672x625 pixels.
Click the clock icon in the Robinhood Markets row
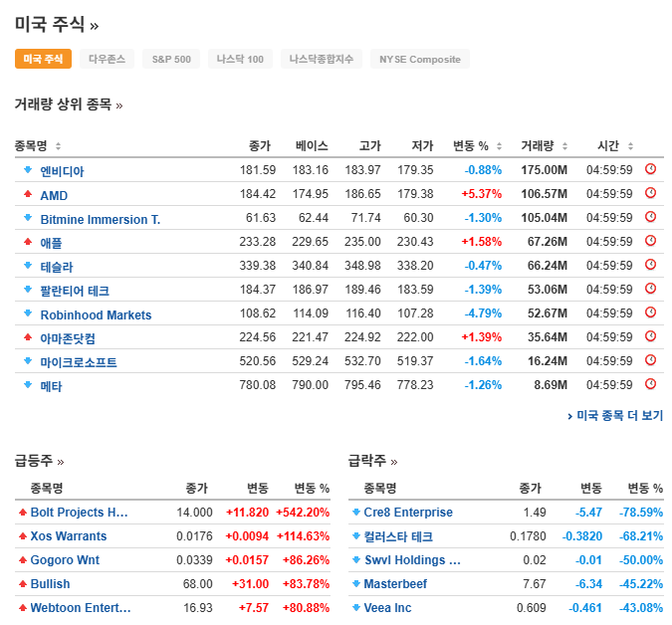click(650, 312)
